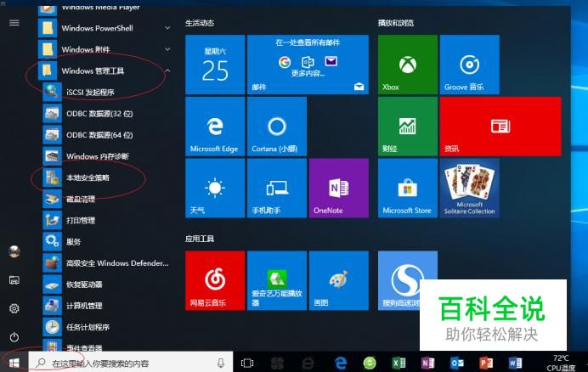588x372 pixels.
Task: Open the user account picture
Action: [14, 251]
